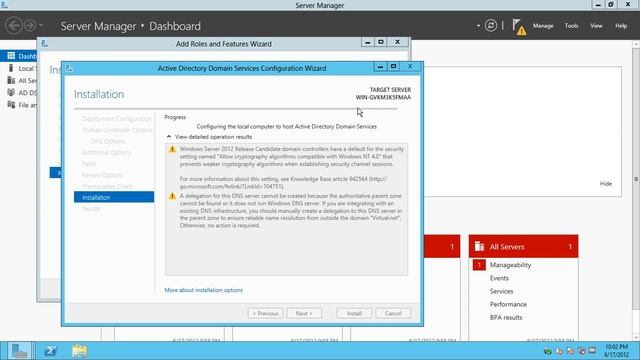
Task: Open dropdown arrow left of refresh icon
Action: point(478,26)
